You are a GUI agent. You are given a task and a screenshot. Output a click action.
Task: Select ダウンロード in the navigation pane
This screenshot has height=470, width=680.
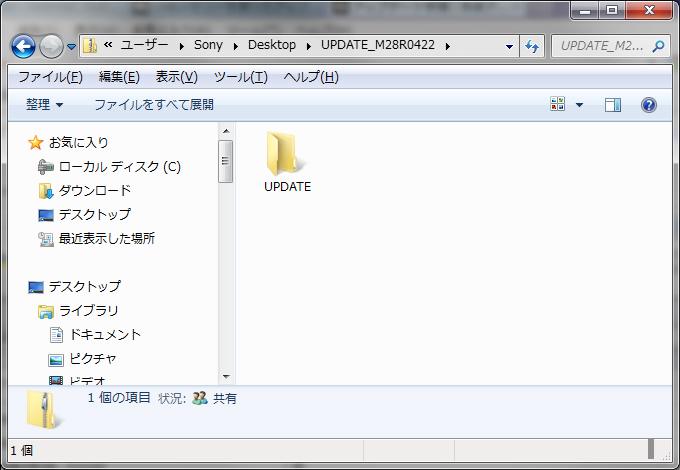click(94, 191)
